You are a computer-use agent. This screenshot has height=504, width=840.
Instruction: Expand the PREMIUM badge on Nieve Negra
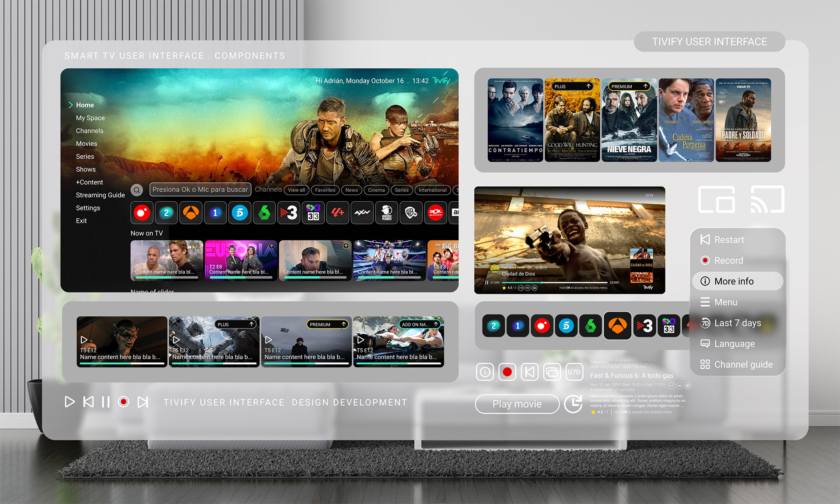(629, 87)
